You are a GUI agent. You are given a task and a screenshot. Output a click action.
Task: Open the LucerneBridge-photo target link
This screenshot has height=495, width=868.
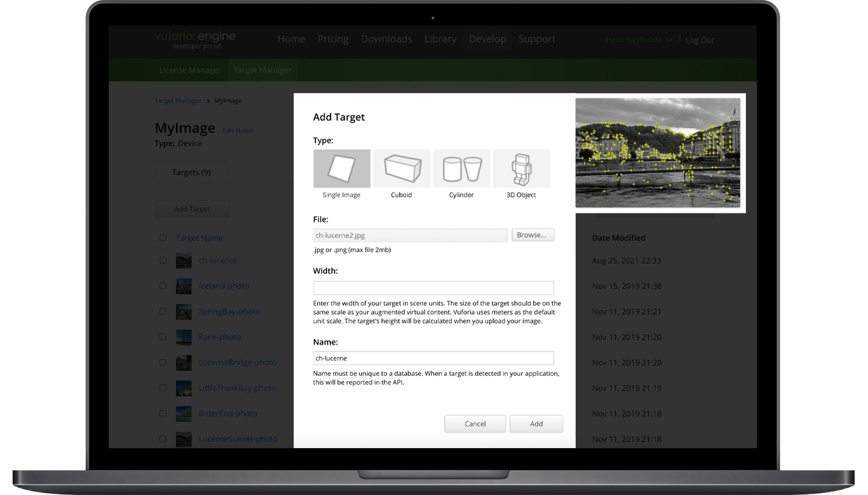pyautogui.click(x=237, y=362)
